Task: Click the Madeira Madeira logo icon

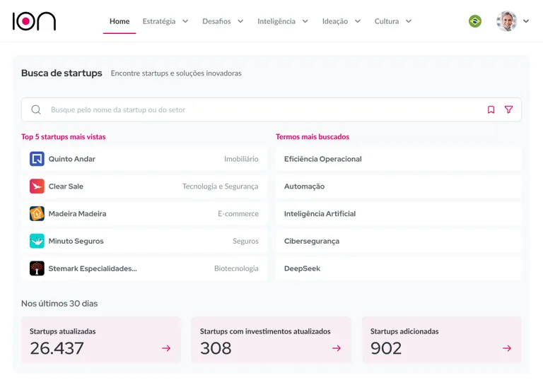Action: point(37,213)
